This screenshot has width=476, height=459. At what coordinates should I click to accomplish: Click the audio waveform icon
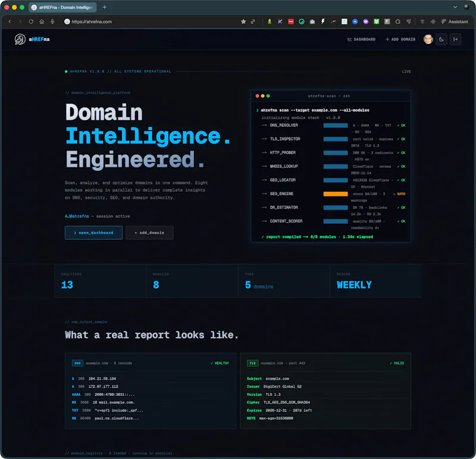point(433,21)
